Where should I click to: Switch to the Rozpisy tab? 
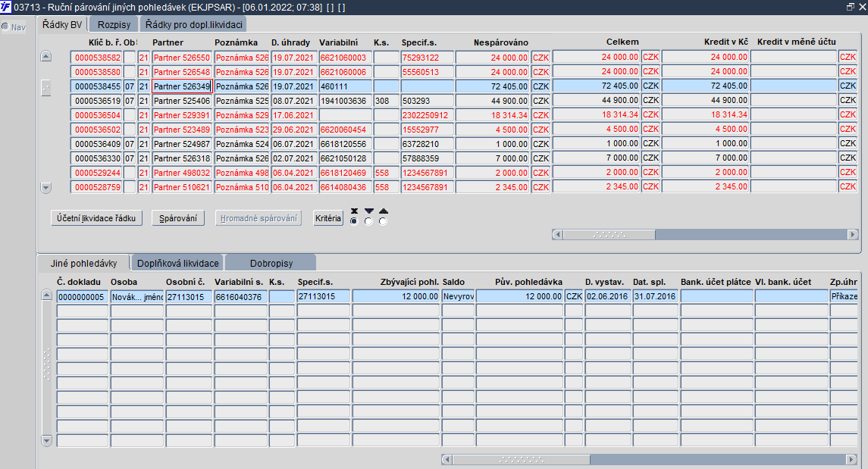coord(114,25)
